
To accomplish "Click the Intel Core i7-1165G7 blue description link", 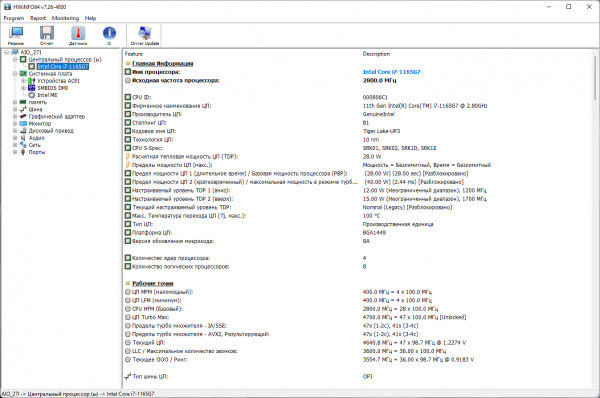I will click(x=391, y=72).
